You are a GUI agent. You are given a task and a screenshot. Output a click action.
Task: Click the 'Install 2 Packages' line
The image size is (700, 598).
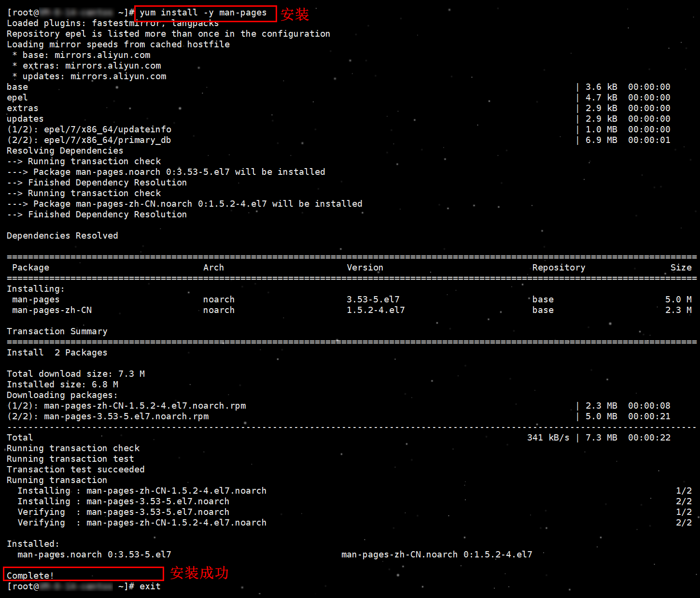(x=57, y=353)
